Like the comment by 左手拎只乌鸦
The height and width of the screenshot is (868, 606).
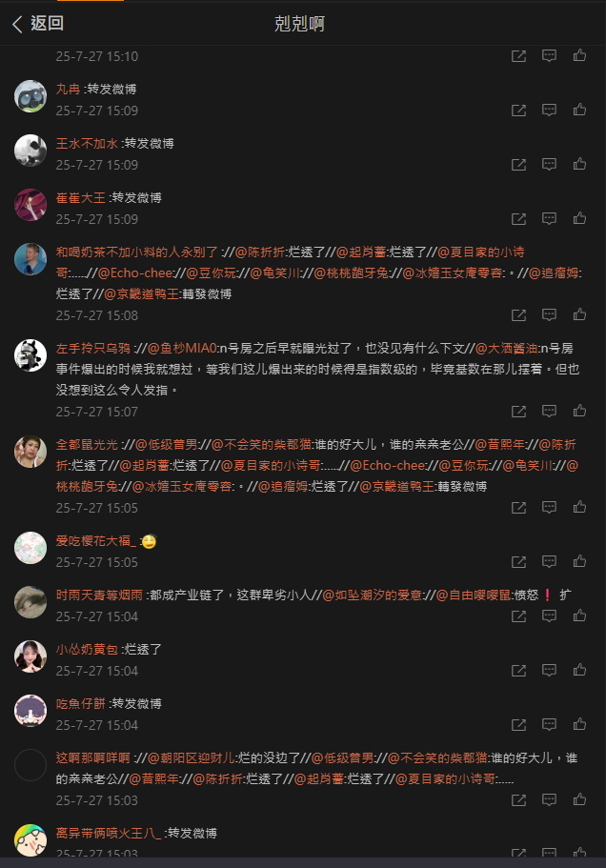point(579,411)
